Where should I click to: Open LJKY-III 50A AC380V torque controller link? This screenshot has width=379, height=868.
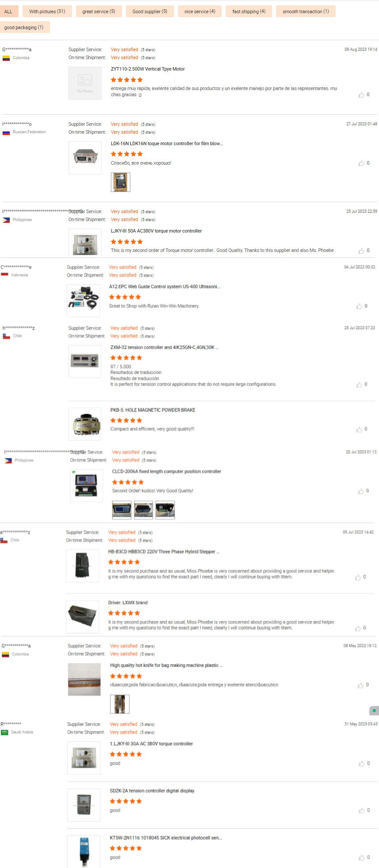(x=156, y=231)
